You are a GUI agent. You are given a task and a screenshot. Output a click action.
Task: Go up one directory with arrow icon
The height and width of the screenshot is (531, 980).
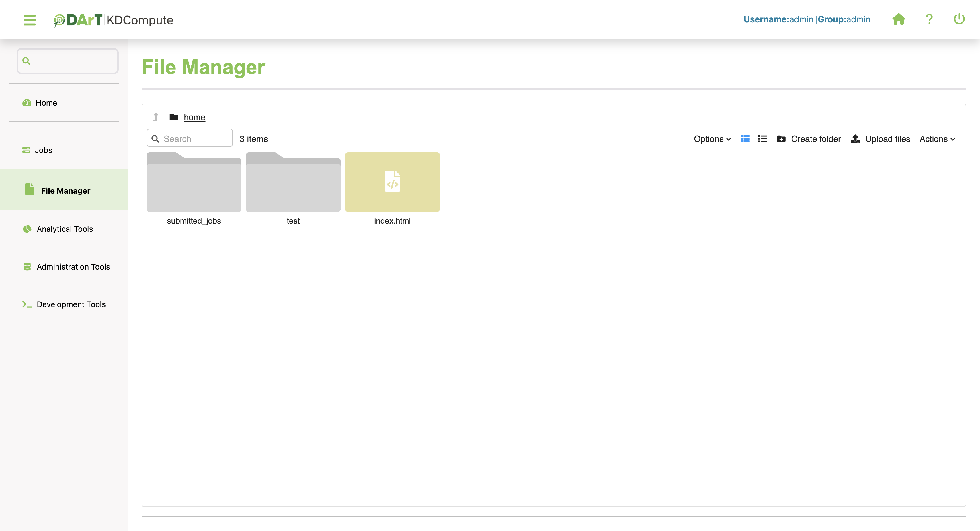tap(155, 117)
